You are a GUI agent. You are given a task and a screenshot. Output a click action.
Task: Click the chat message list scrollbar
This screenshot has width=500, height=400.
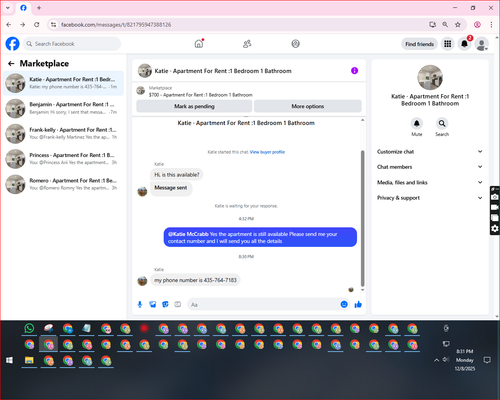363,218
